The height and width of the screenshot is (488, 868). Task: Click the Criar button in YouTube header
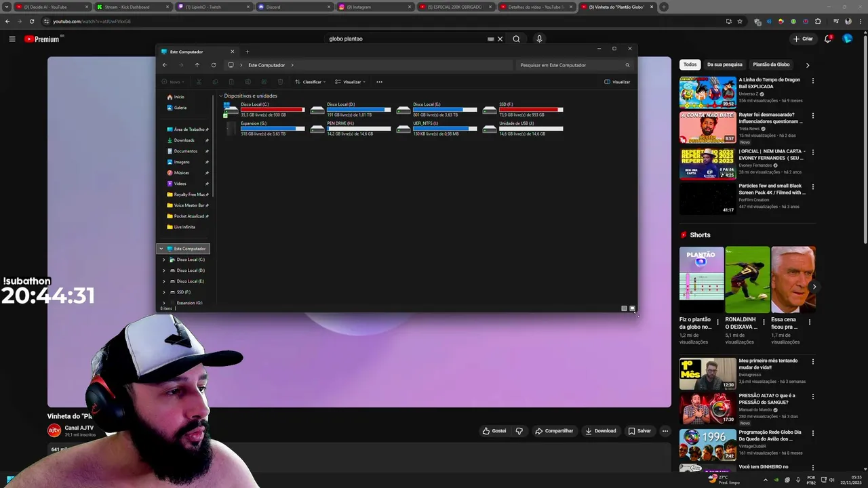coord(803,39)
